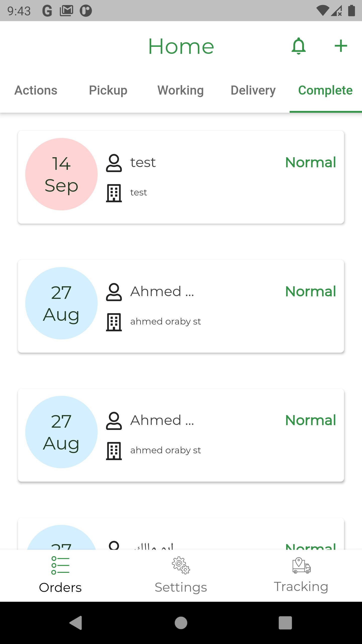The height and width of the screenshot is (644, 362).
Task: Tap the first blue 27 Aug date circle
Action: pos(61,303)
